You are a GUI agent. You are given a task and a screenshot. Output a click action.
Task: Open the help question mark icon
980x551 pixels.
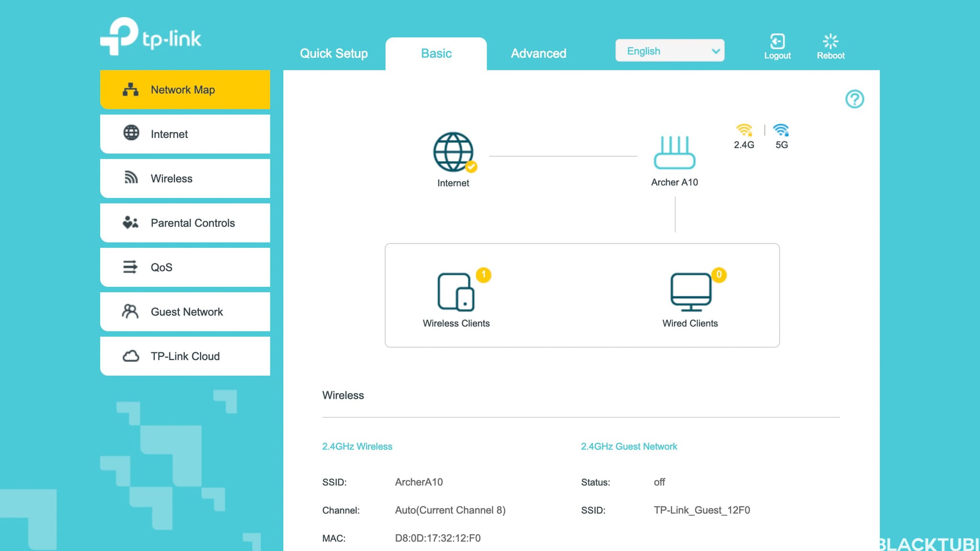(854, 99)
